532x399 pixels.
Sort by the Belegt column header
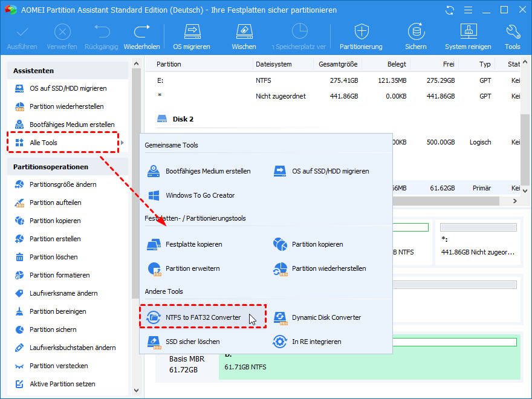click(x=397, y=64)
